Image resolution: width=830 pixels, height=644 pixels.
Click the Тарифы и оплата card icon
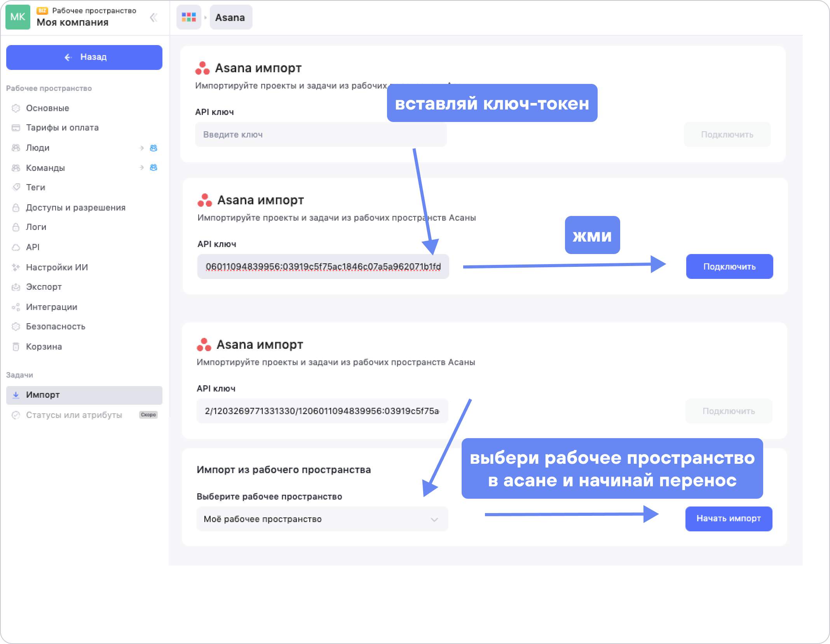16,128
